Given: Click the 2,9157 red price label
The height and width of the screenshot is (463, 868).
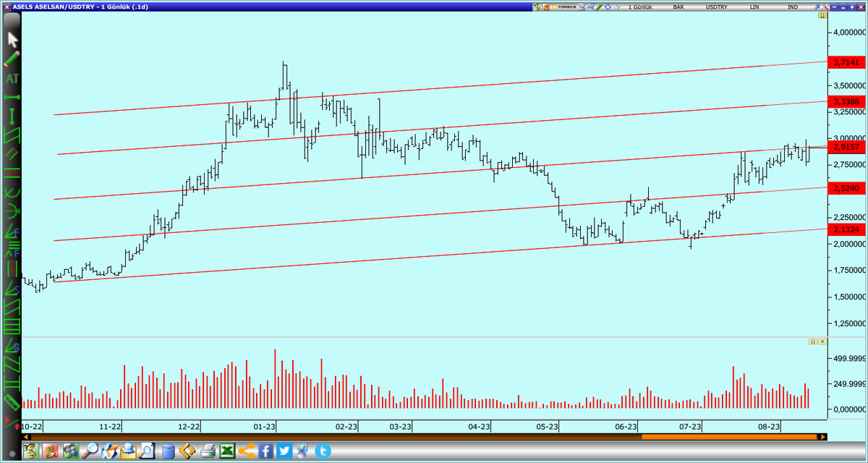Looking at the screenshot, I should pyautogui.click(x=846, y=147).
